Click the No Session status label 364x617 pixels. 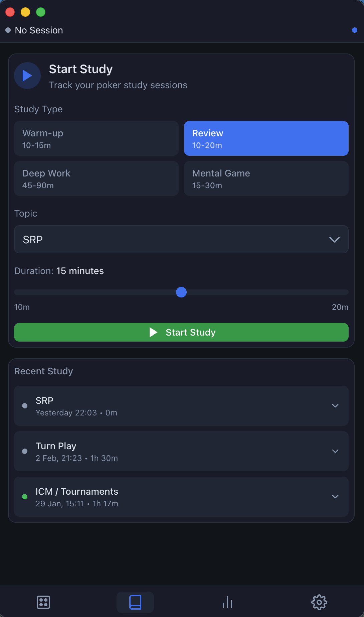(x=39, y=30)
